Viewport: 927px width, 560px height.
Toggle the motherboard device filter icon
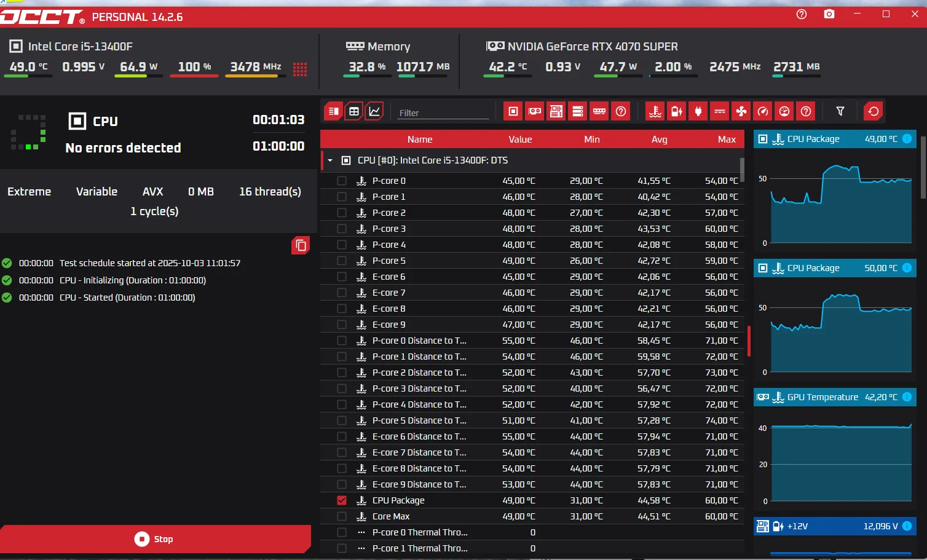(556, 111)
